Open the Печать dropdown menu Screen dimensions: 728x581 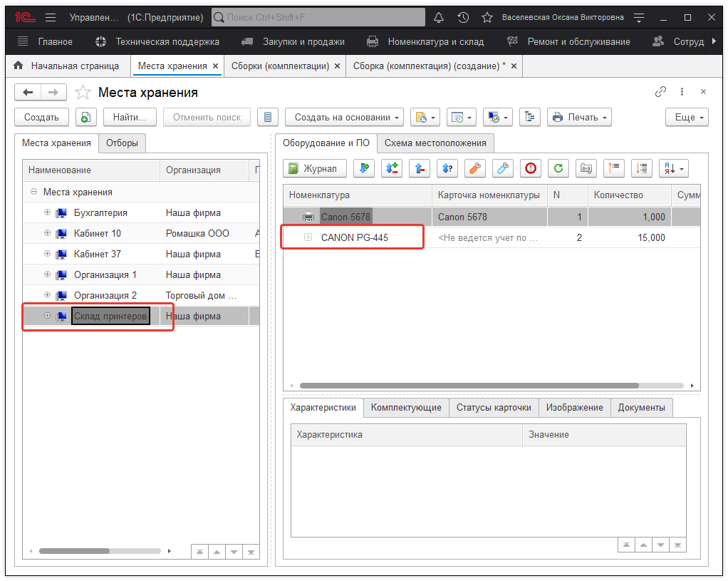click(x=579, y=117)
